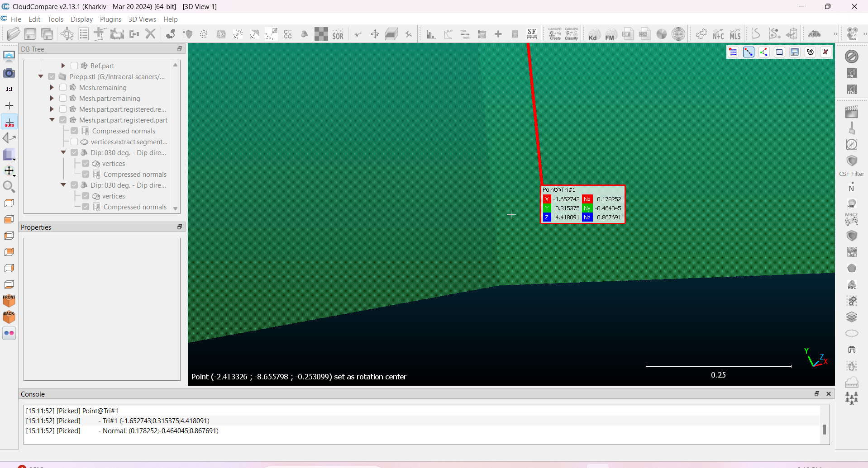Select vertices.extract.segment tree item
The width and height of the screenshot is (868, 468).
[x=129, y=142]
